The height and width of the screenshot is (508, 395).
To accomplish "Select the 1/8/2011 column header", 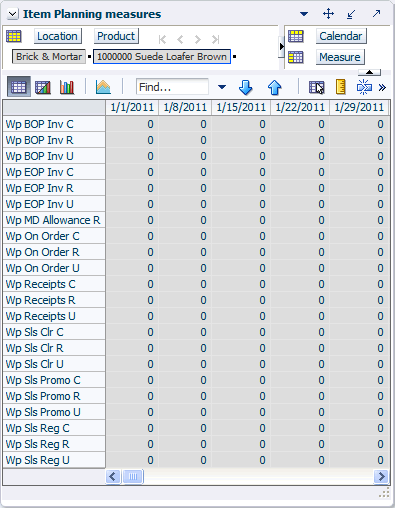I will click(x=185, y=107).
